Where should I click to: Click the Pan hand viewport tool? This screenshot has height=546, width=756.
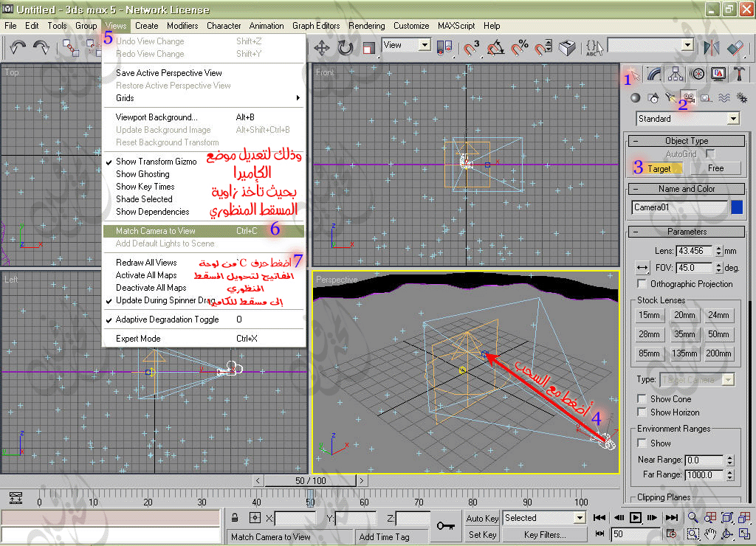(710, 534)
